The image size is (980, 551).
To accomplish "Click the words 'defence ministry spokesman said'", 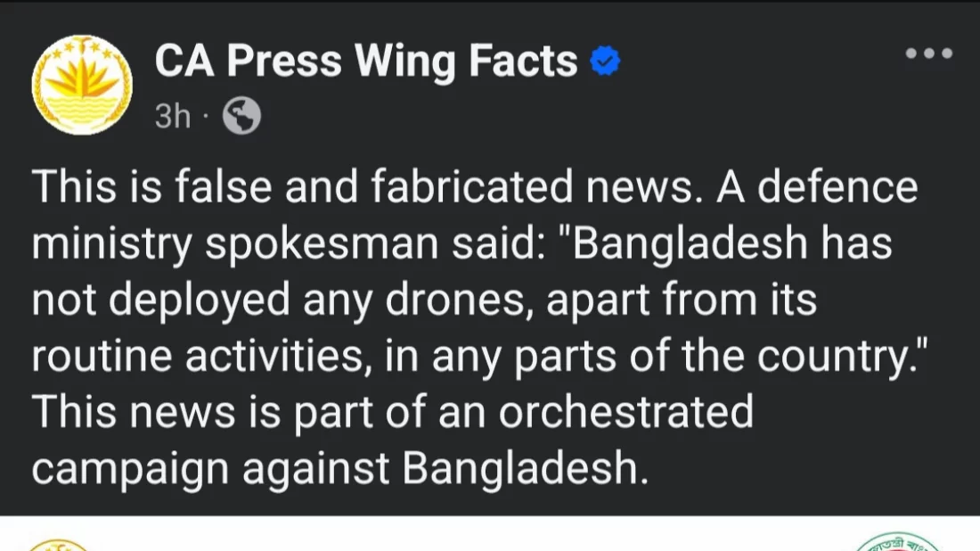I will coord(475,215).
